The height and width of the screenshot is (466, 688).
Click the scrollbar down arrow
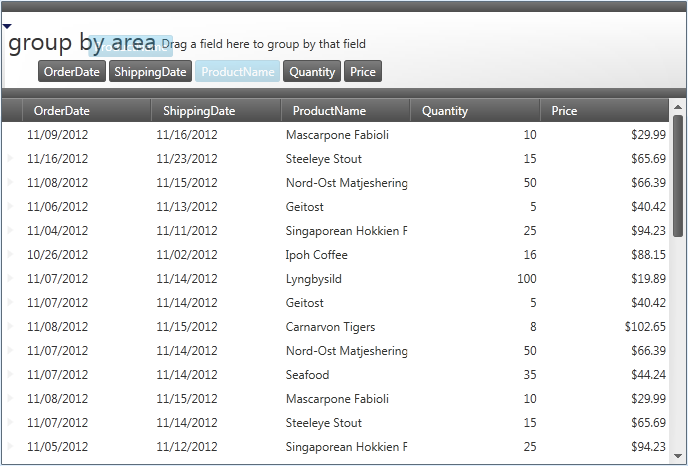point(678,456)
